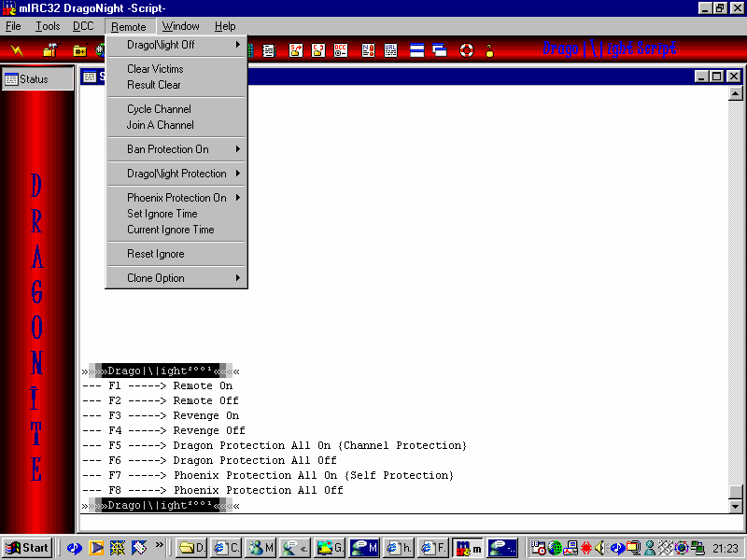747x560 pixels.
Task: Click Status window scrollbar up arrow
Action: click(736, 94)
